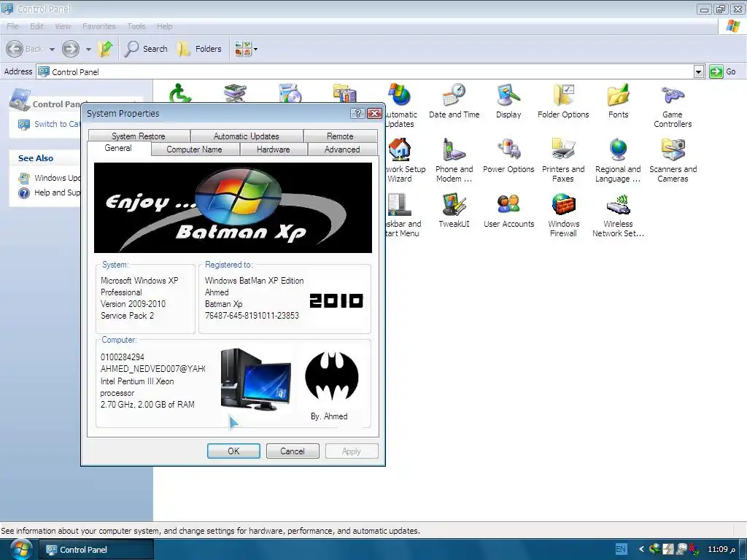The image size is (747, 560).
Task: Open the View menu
Action: pos(63,26)
